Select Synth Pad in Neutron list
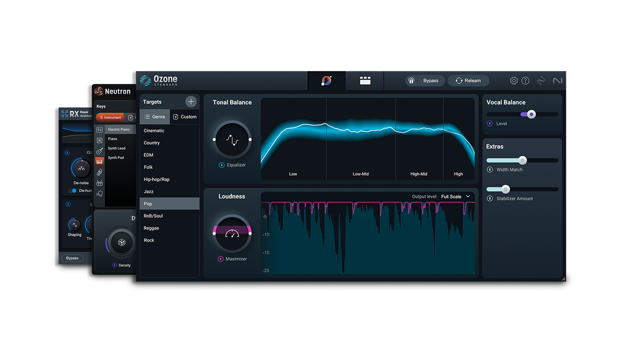Image resolution: width=644 pixels, height=362 pixels. coord(120,158)
